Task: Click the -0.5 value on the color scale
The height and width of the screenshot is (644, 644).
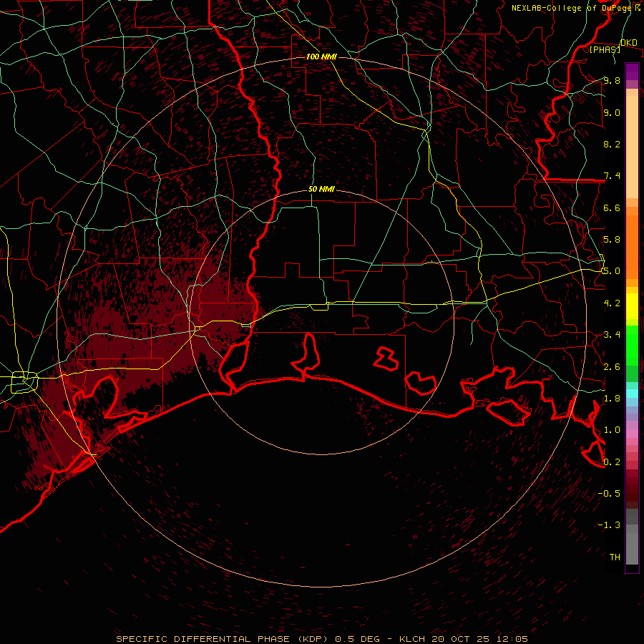Action: (609, 494)
